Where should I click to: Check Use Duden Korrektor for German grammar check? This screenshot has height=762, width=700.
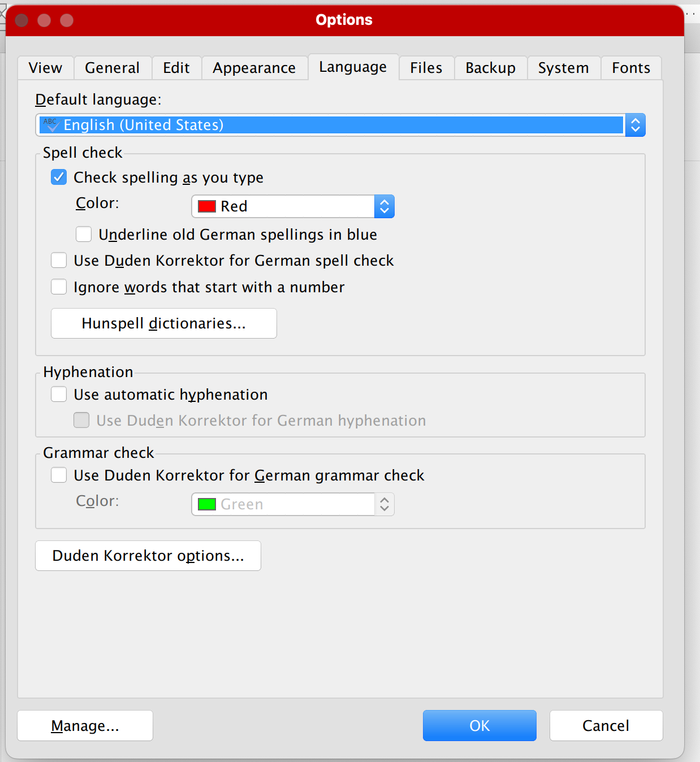[x=59, y=475]
